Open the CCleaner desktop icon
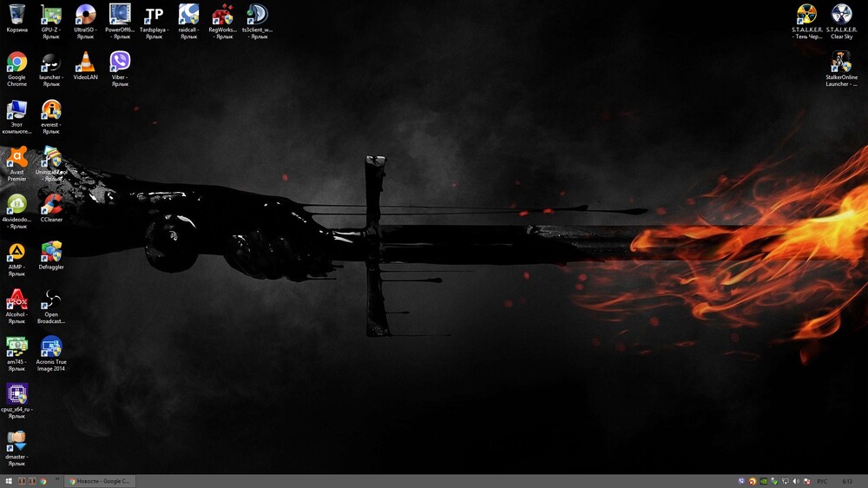The image size is (868, 488). tap(51, 205)
